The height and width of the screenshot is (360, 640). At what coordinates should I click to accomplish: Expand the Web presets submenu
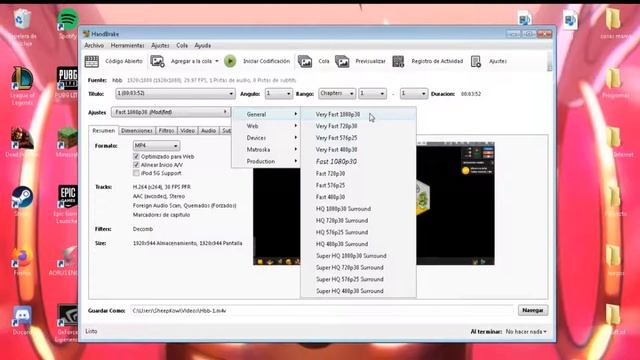[x=266, y=126]
